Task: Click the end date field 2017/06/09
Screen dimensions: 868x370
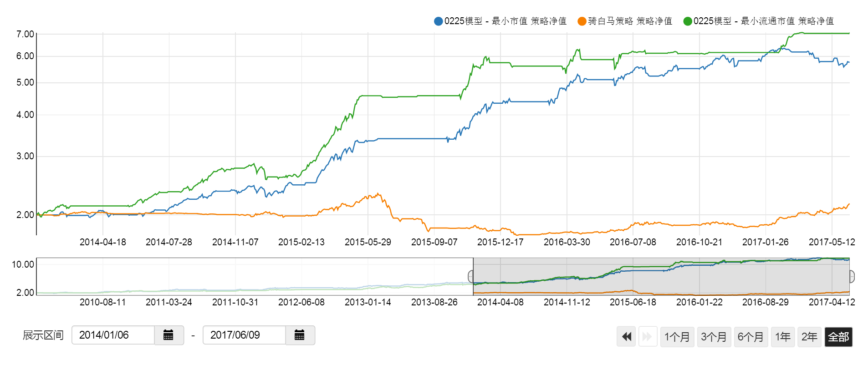Action: tap(245, 335)
